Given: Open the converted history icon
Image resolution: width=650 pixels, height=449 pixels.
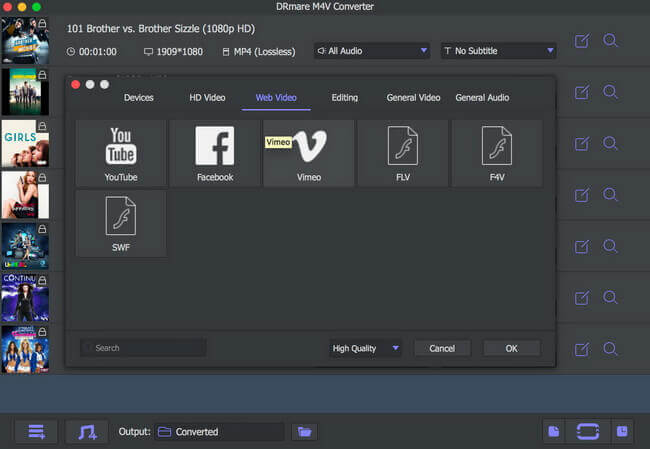Looking at the screenshot, I should click(622, 432).
